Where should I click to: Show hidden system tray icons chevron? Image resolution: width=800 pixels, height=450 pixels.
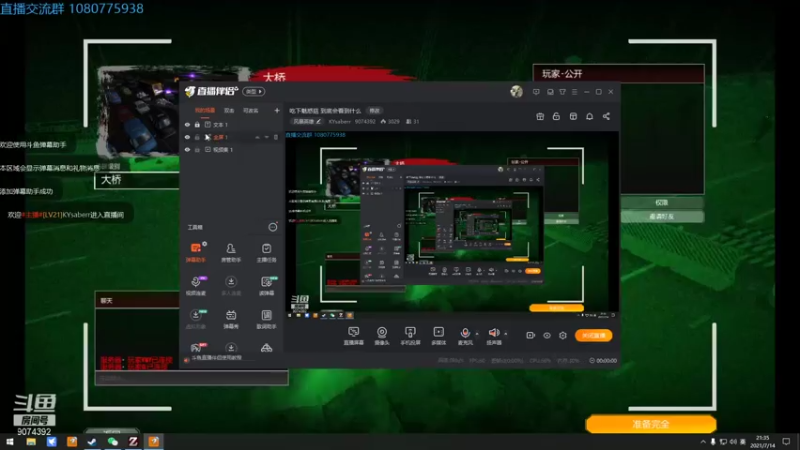point(703,442)
